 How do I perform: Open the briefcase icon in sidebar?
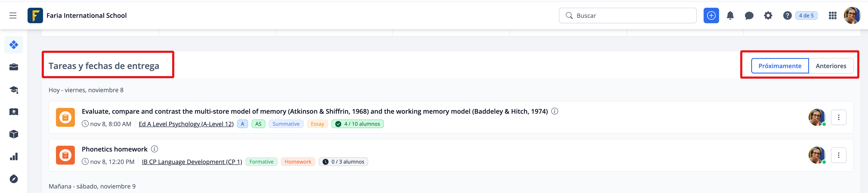(x=14, y=67)
